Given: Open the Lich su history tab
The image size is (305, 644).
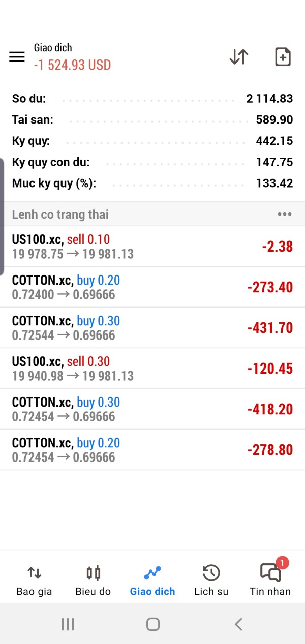Looking at the screenshot, I should tap(211, 581).
